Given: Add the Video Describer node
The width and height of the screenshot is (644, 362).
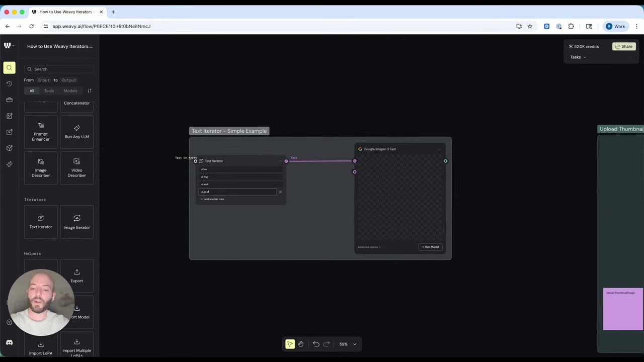Looking at the screenshot, I should pos(76,168).
